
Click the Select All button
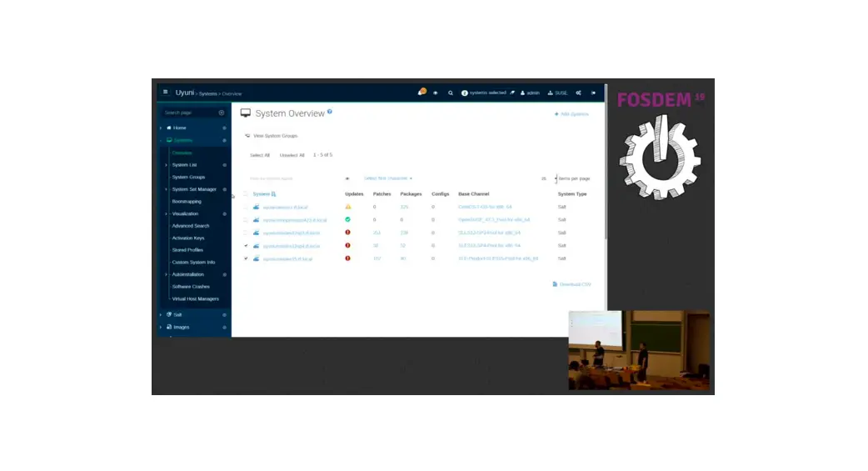click(x=260, y=155)
